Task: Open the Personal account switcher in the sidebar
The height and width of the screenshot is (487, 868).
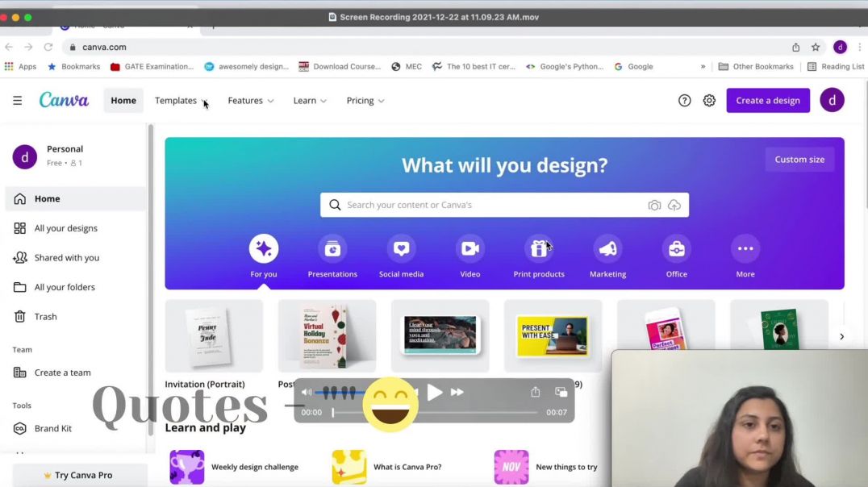Action: coord(75,156)
